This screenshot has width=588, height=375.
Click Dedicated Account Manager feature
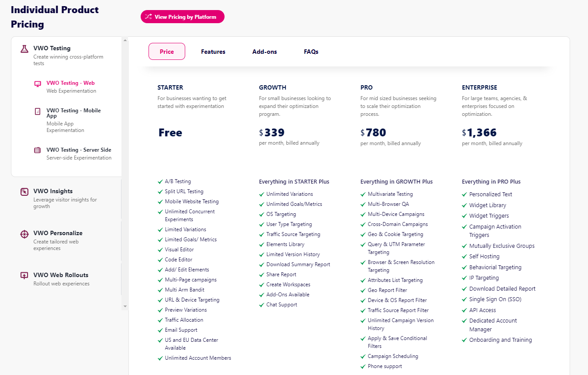[x=493, y=325]
